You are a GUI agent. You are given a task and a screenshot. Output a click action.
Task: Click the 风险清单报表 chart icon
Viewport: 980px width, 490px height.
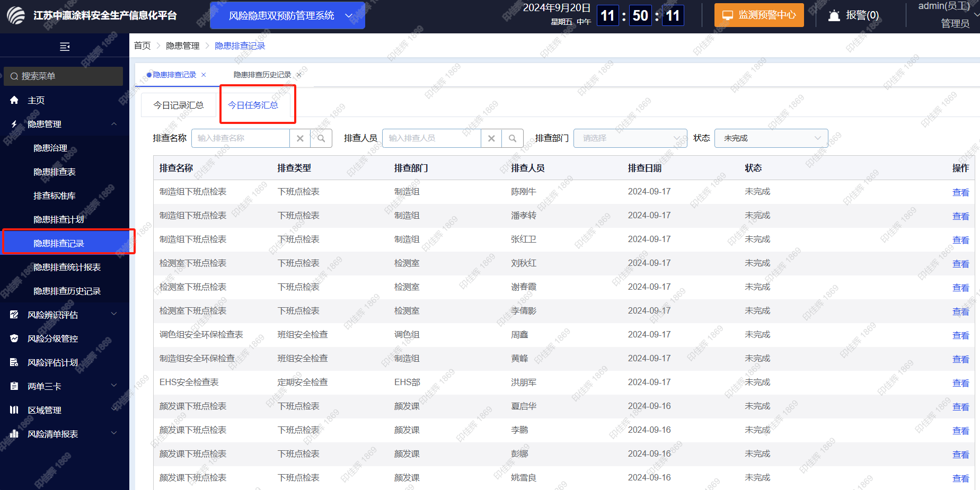tap(14, 434)
